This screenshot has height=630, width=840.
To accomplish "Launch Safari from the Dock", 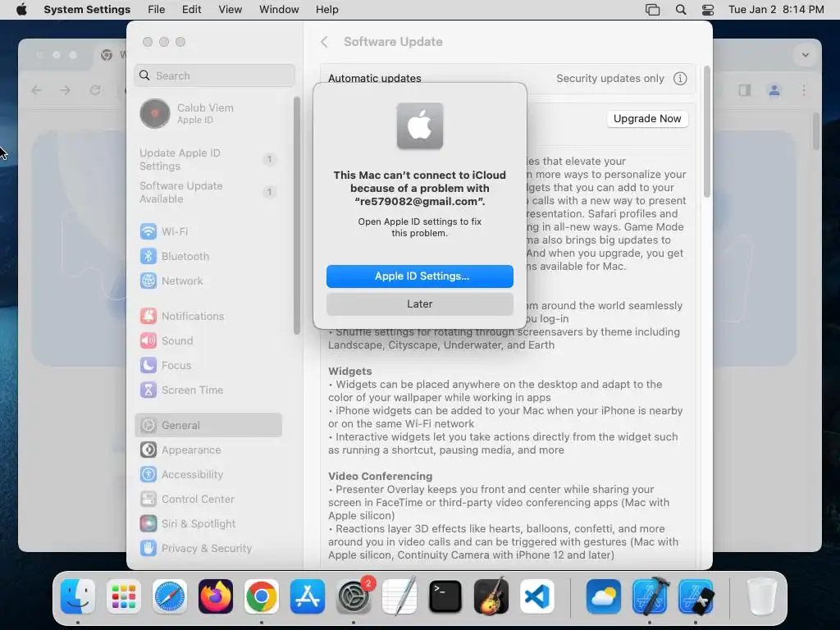I will 170,596.
